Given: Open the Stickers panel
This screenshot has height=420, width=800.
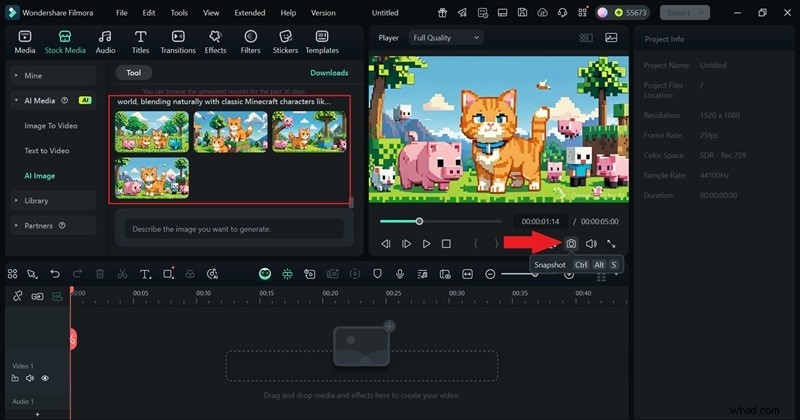Looking at the screenshot, I should pos(285,41).
